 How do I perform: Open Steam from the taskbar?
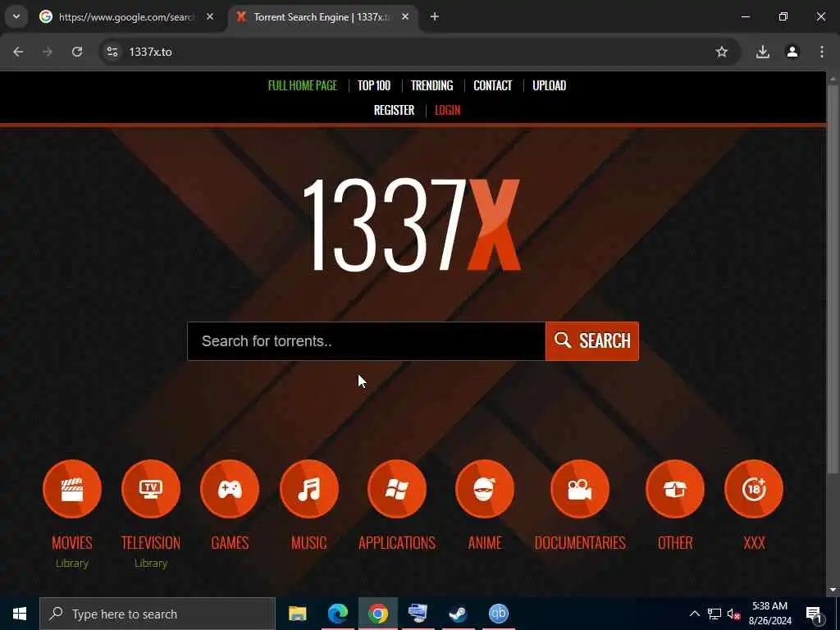[x=458, y=614]
